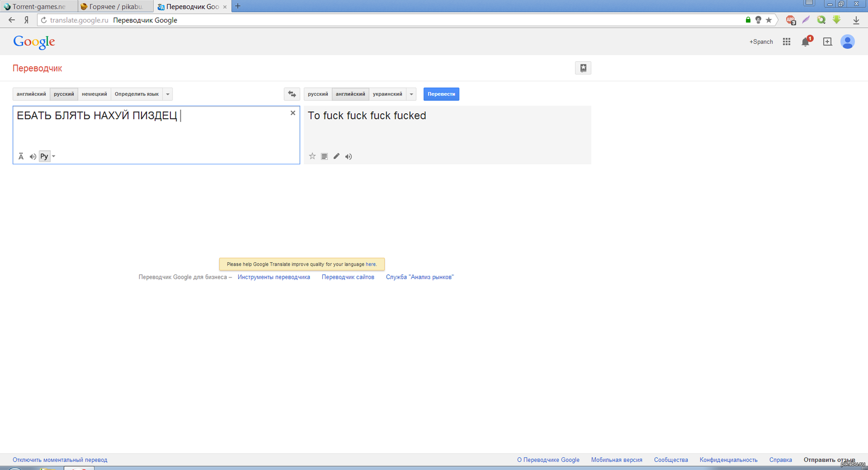Open the +Spanch profile link
This screenshot has width=868, height=470.
coord(761,42)
